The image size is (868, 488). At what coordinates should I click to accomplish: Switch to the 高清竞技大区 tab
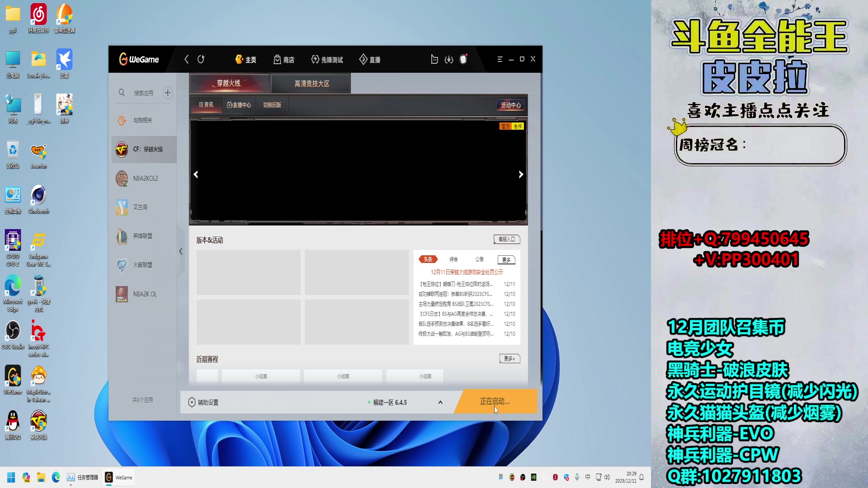pos(311,84)
